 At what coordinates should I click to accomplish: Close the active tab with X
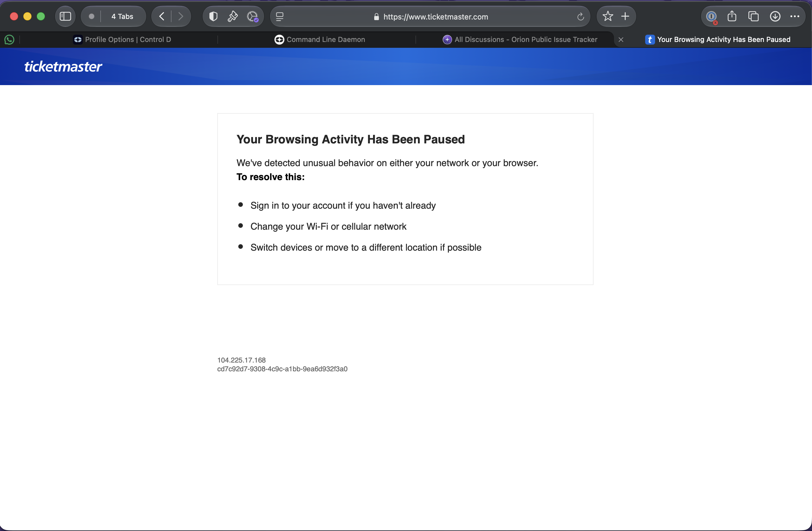(621, 40)
